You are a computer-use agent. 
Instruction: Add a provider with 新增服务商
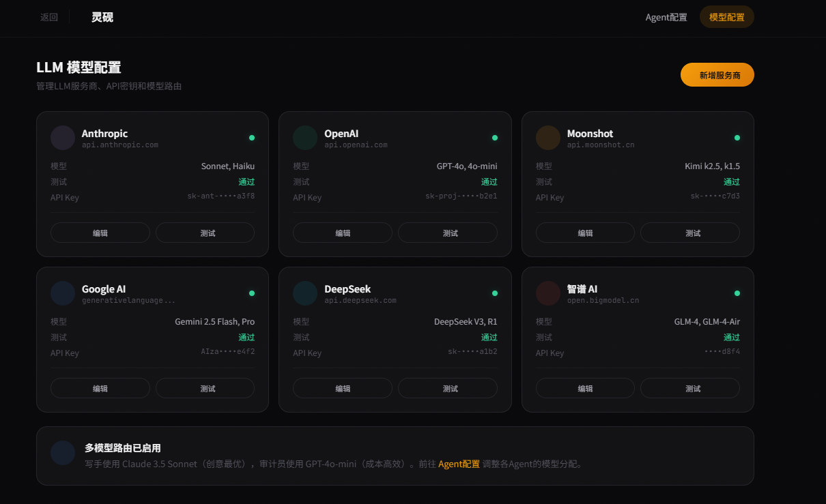(x=717, y=75)
